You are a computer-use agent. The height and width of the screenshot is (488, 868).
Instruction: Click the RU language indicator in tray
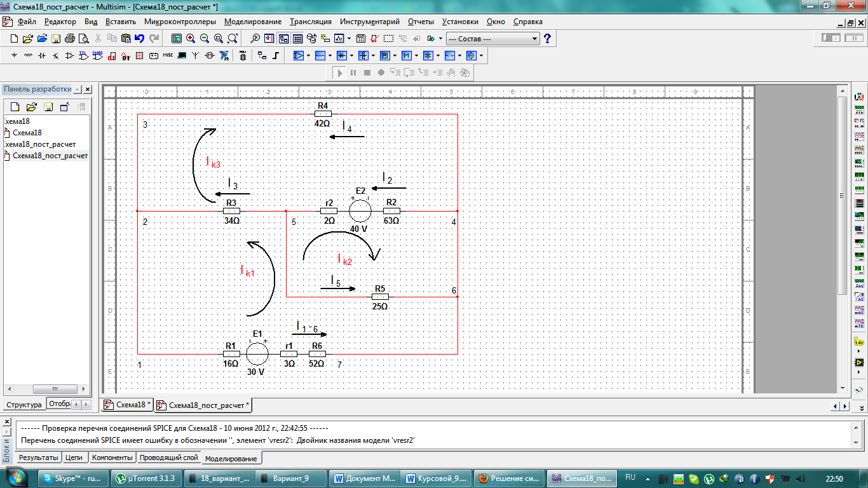coord(630,477)
